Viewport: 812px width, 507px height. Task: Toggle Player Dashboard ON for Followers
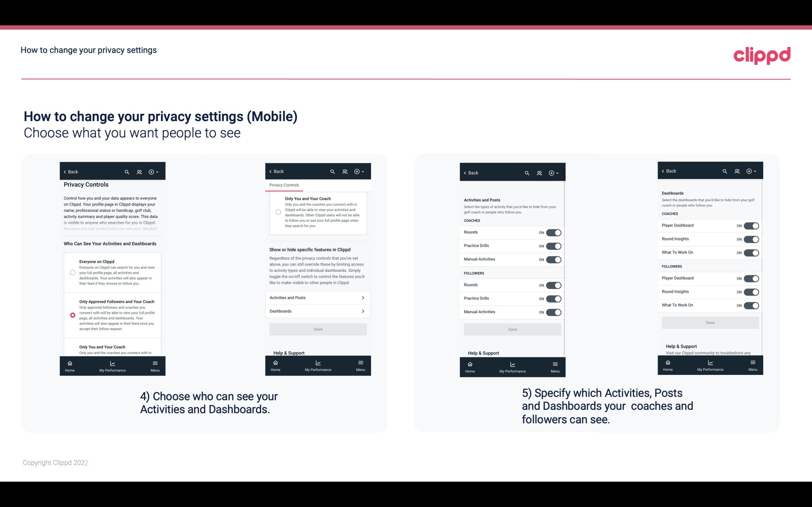coord(751,278)
